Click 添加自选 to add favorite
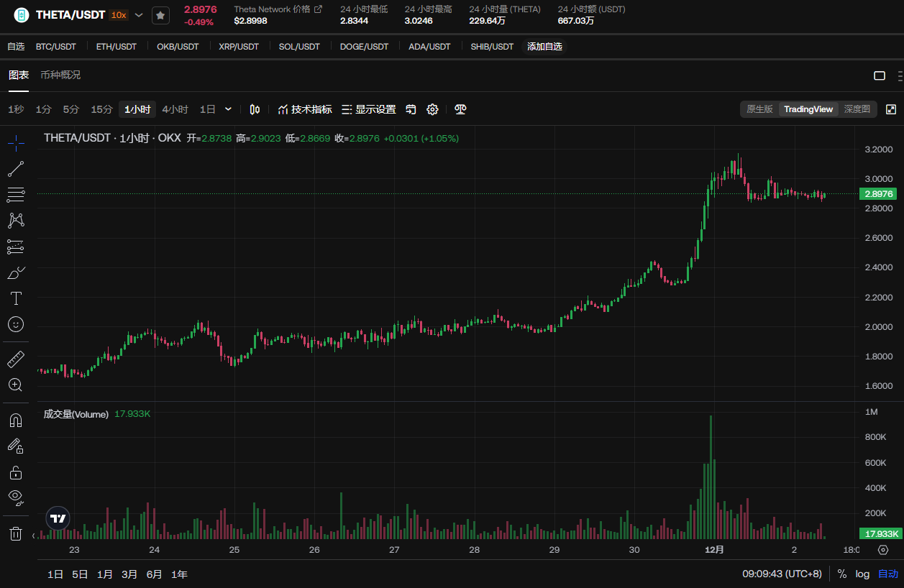The height and width of the screenshot is (588, 904). (544, 47)
